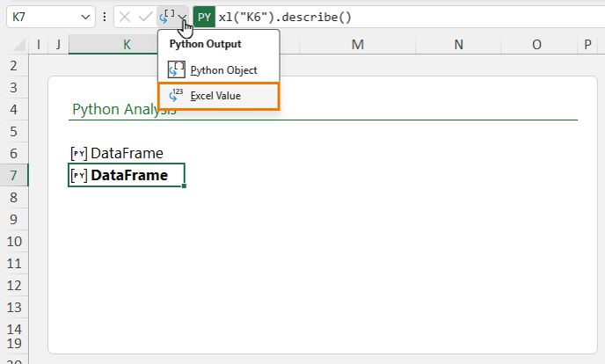Click the Select All corner triangle
This screenshot has height=364, width=605.
pos(18,45)
